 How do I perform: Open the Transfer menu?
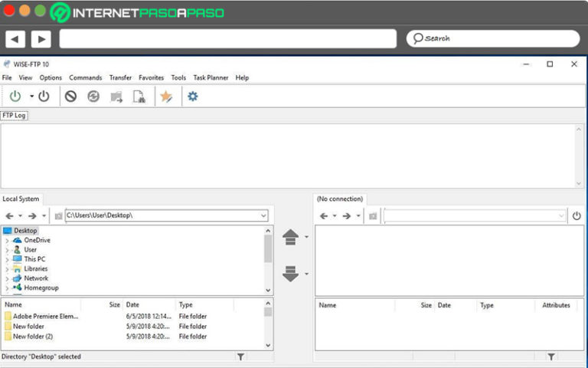pos(120,77)
